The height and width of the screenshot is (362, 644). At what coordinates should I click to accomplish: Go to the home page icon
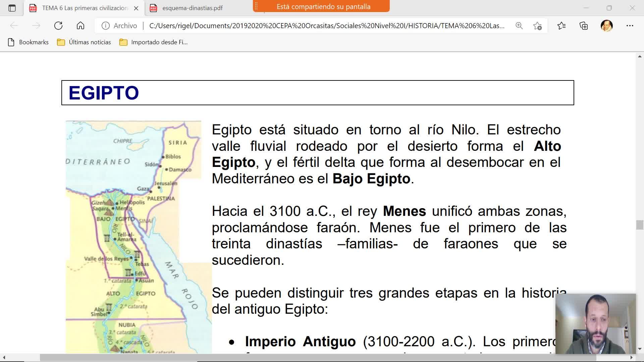(x=80, y=26)
